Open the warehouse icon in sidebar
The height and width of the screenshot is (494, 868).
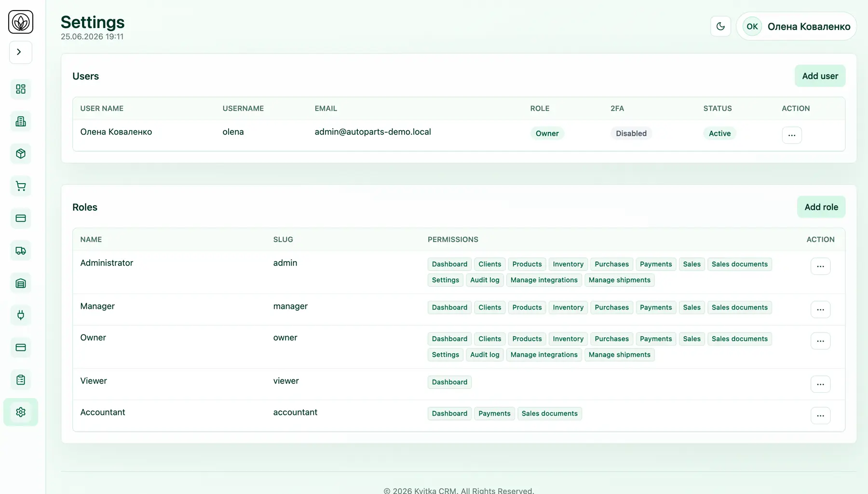point(21,283)
